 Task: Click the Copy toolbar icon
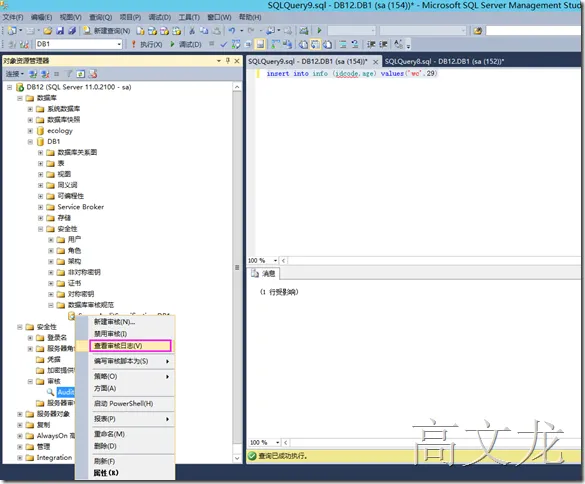point(204,31)
